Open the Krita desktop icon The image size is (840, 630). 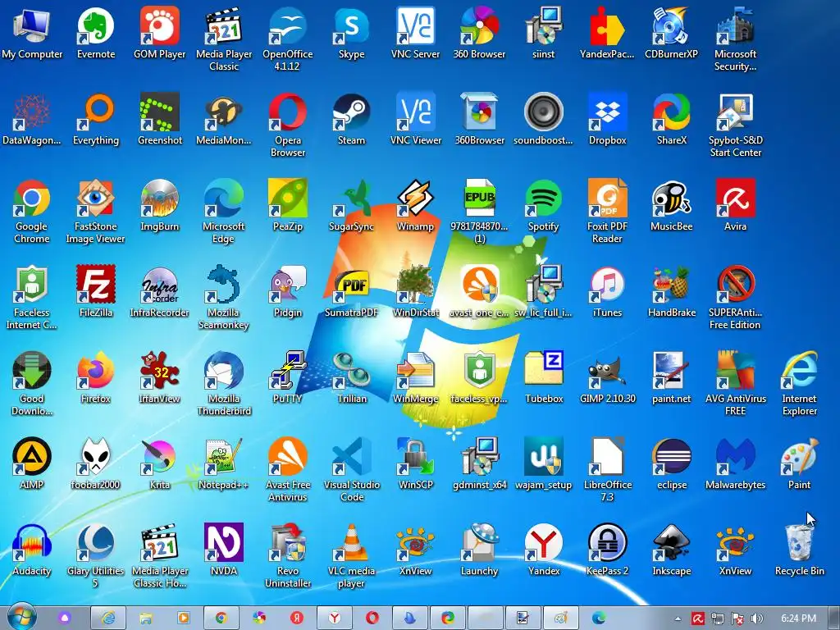160,464
